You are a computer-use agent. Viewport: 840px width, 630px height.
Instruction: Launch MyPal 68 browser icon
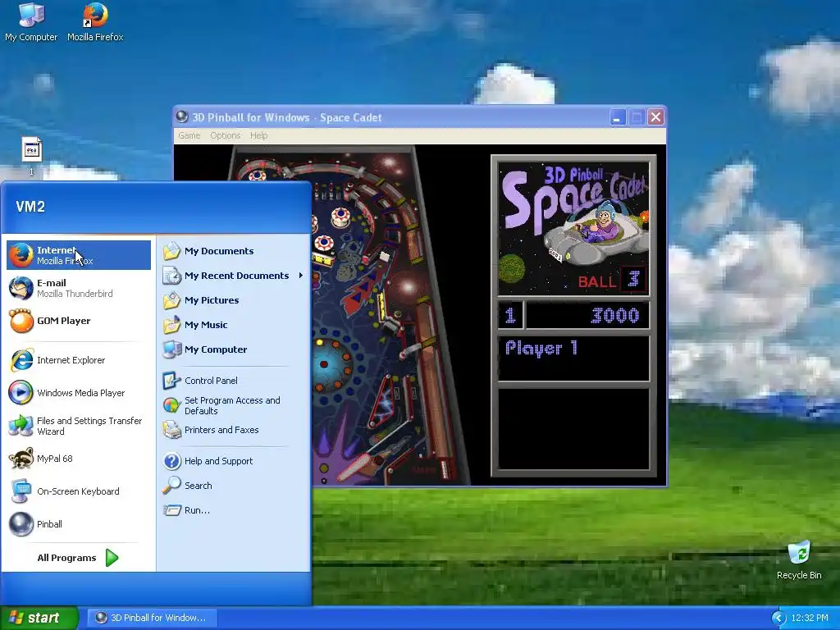click(x=21, y=459)
